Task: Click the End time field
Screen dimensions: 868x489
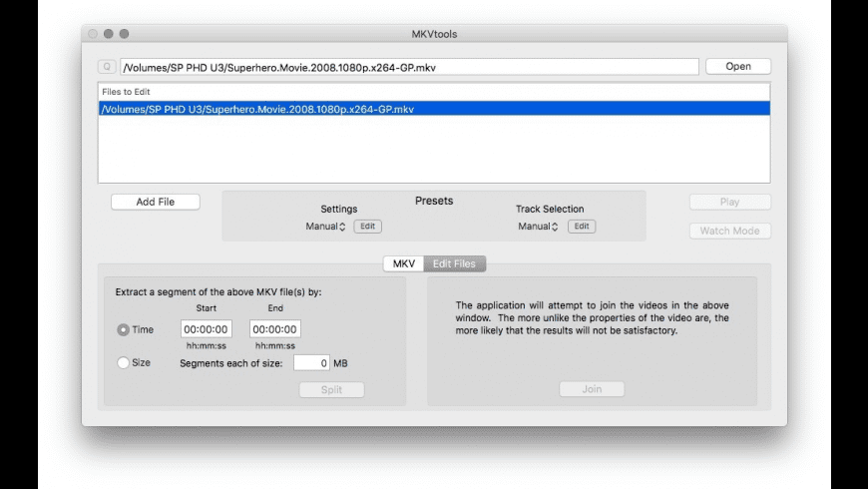Action: (275, 329)
